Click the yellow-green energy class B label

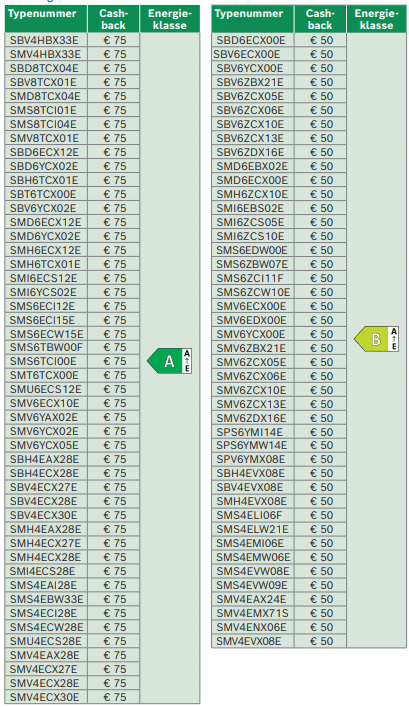(376, 339)
